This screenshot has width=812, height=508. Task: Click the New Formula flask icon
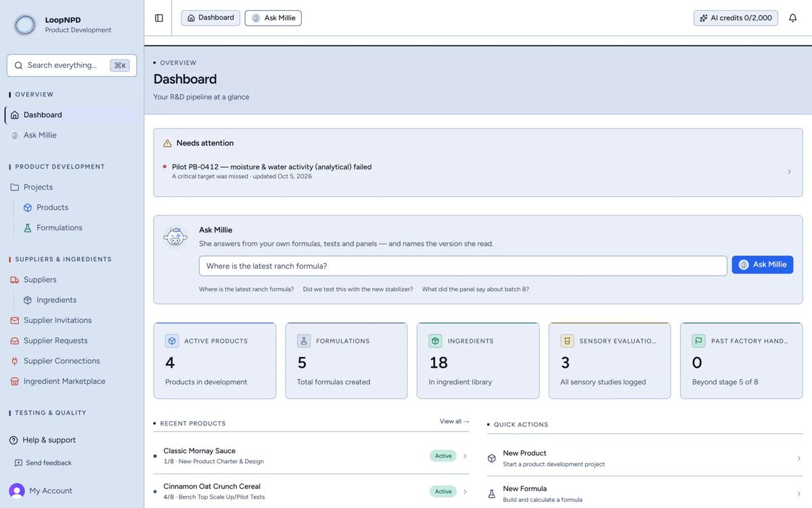[x=492, y=494]
